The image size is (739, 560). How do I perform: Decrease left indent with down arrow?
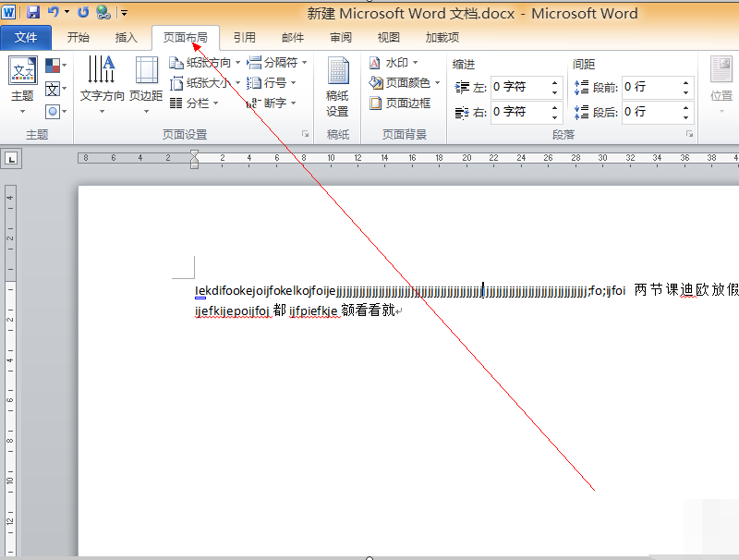555,92
